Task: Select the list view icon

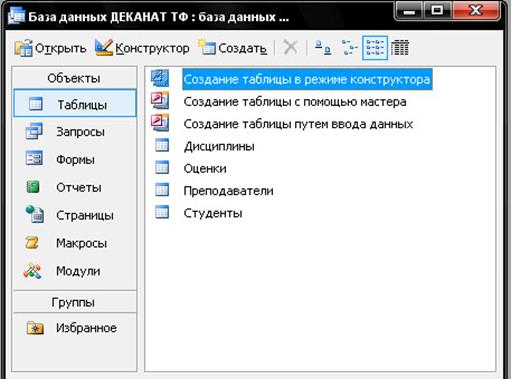Action: point(375,48)
